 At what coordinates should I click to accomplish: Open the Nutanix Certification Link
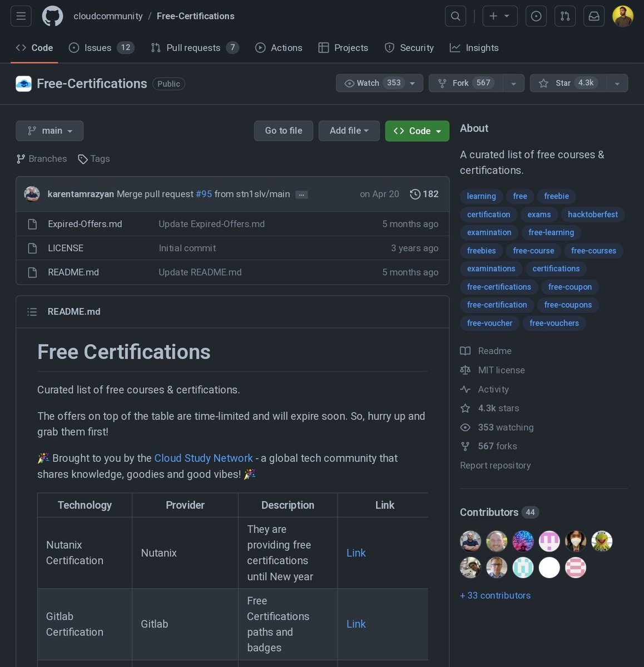(x=356, y=553)
